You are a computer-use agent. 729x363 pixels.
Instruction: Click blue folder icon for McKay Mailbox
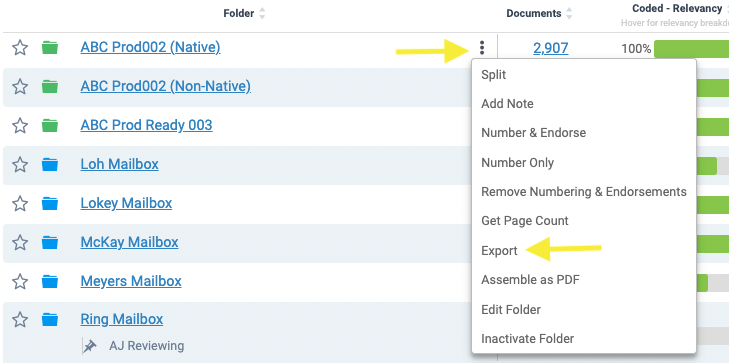(50, 243)
